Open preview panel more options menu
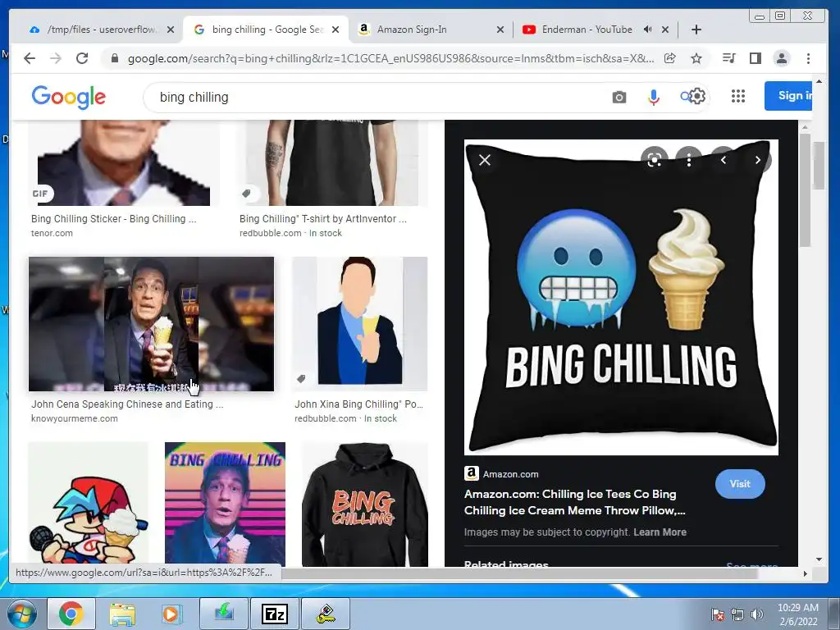Viewport: 840px width, 630px height. pyautogui.click(x=689, y=160)
